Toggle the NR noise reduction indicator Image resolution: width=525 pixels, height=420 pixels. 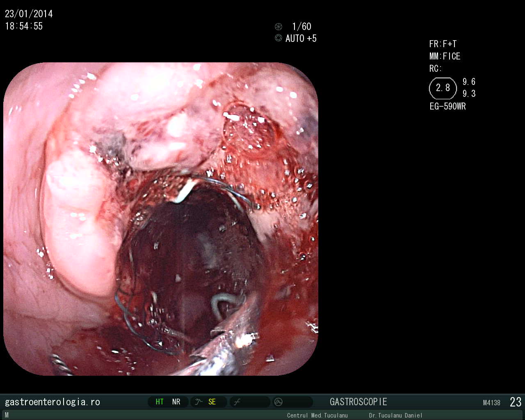pyautogui.click(x=176, y=402)
